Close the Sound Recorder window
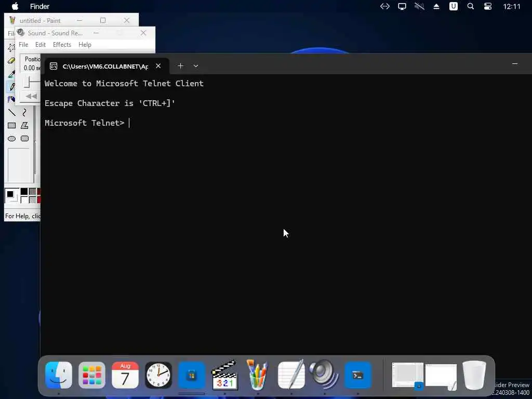 point(143,33)
